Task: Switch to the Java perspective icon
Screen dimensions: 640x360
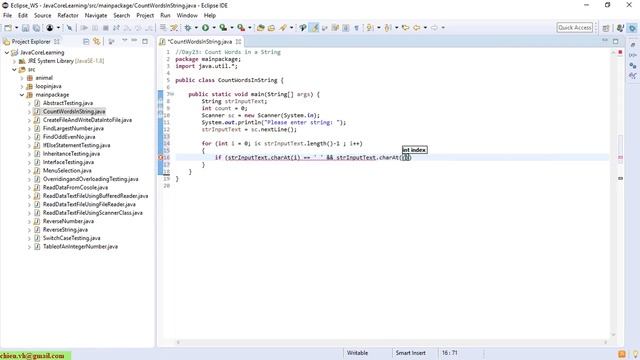Action: tap(632, 28)
